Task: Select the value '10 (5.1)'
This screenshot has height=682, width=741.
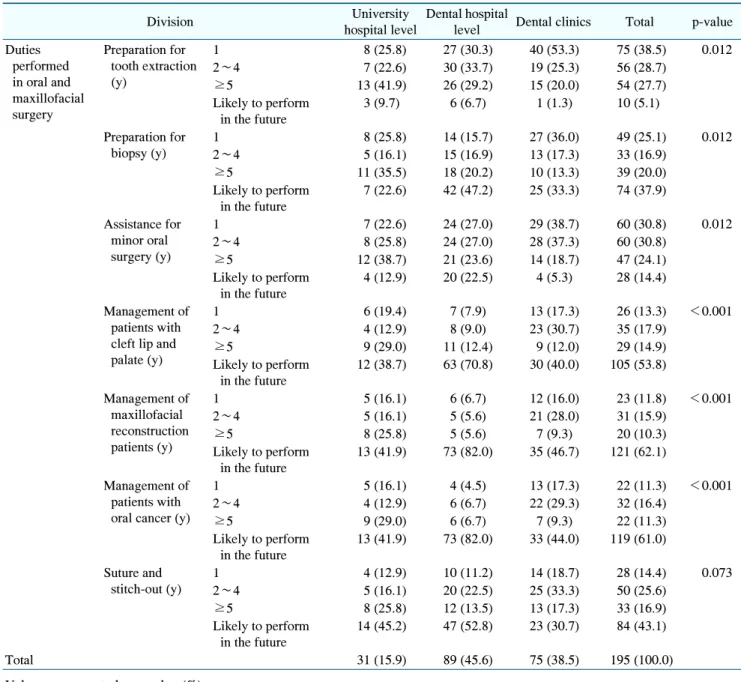Action: click(x=638, y=103)
